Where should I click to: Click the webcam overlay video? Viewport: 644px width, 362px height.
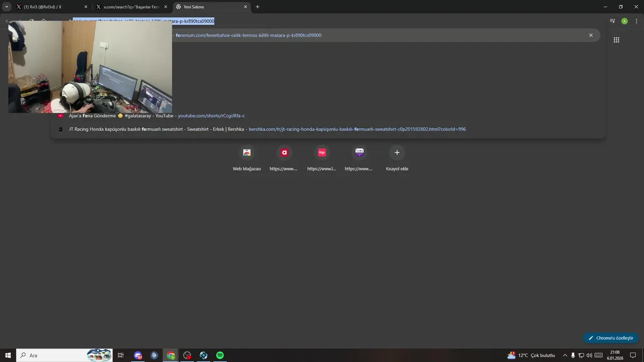[x=90, y=67]
